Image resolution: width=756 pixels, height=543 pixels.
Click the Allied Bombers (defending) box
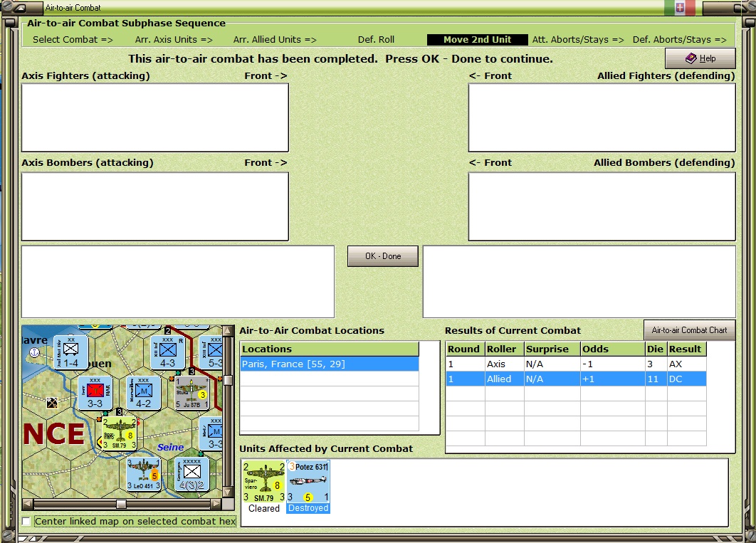point(602,206)
